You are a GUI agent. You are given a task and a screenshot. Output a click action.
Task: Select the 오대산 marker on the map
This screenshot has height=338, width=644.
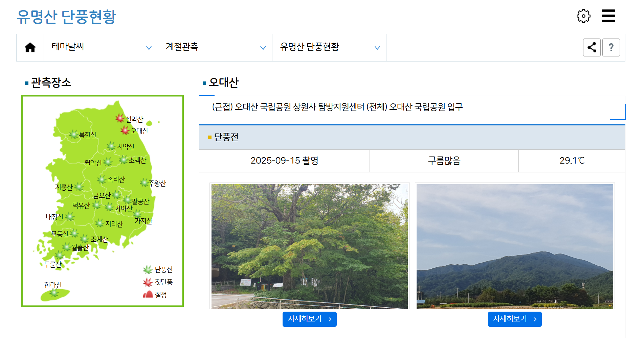pos(124,130)
